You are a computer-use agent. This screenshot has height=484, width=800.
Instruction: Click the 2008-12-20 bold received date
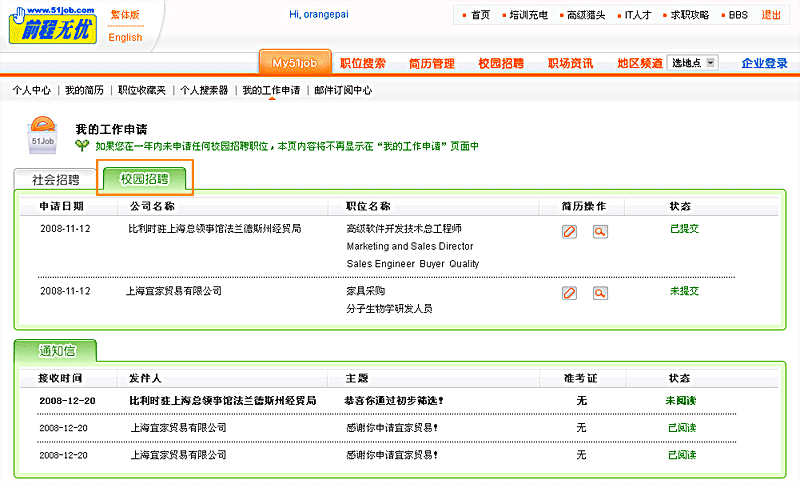[x=67, y=401]
